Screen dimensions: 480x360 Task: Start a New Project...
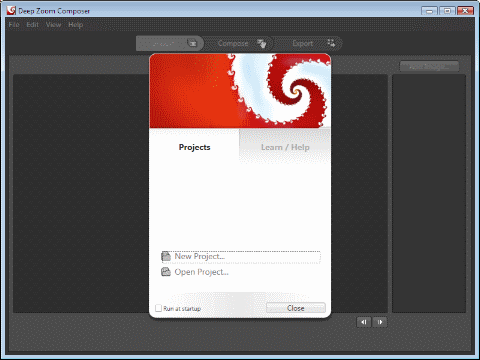click(x=241, y=256)
